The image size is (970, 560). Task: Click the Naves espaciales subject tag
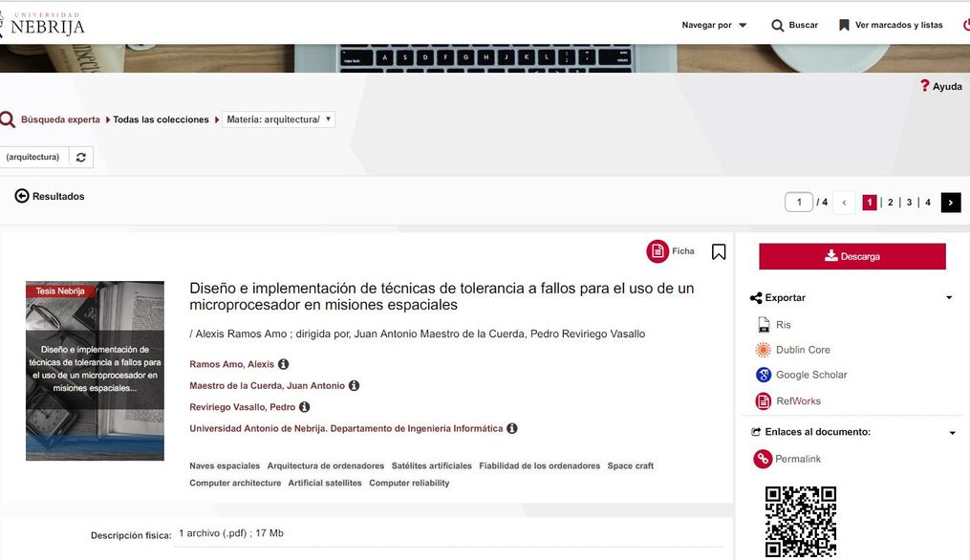coord(225,466)
